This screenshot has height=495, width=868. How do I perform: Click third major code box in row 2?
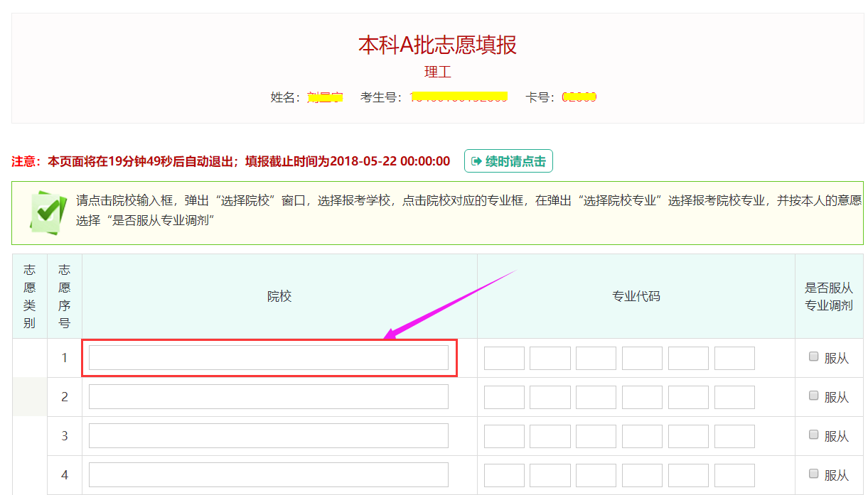click(x=596, y=397)
